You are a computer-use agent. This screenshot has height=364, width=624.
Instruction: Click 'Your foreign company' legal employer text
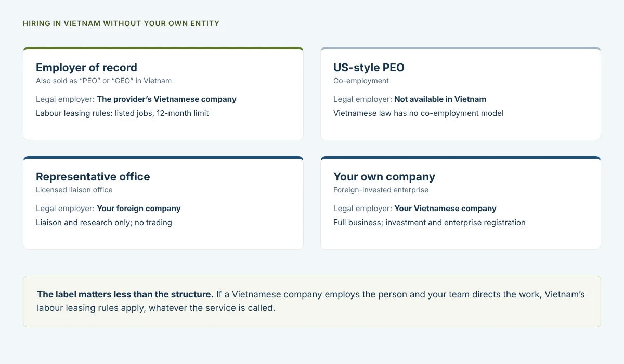(139, 209)
